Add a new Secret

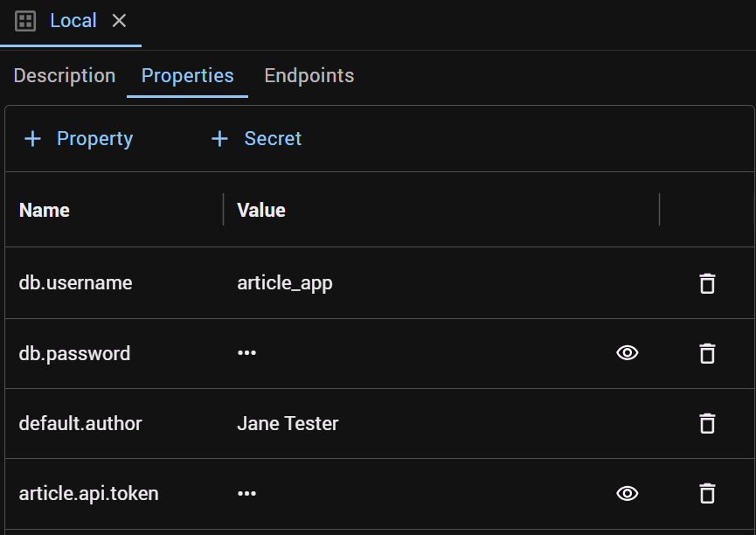click(x=256, y=139)
